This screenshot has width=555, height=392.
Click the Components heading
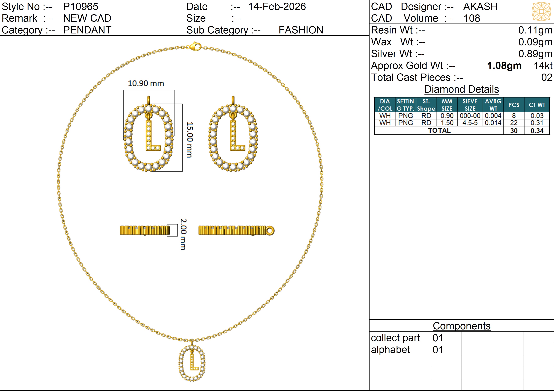[x=461, y=326]
